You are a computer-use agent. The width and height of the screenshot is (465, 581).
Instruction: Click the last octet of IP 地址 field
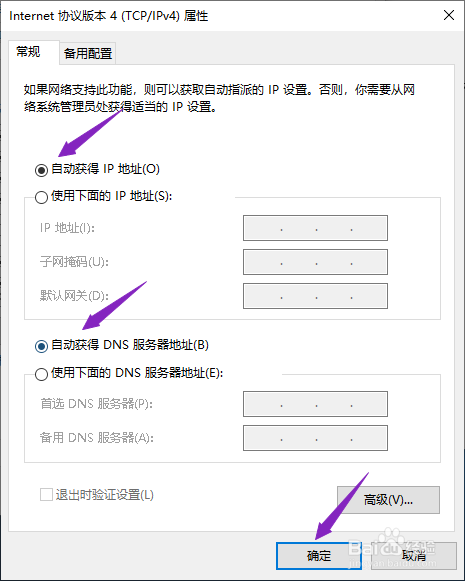[369, 228]
